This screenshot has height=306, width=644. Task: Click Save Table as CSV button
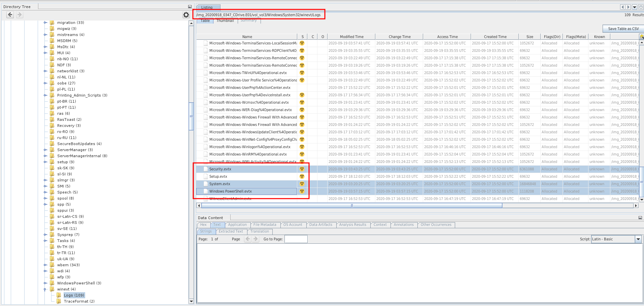623,29
